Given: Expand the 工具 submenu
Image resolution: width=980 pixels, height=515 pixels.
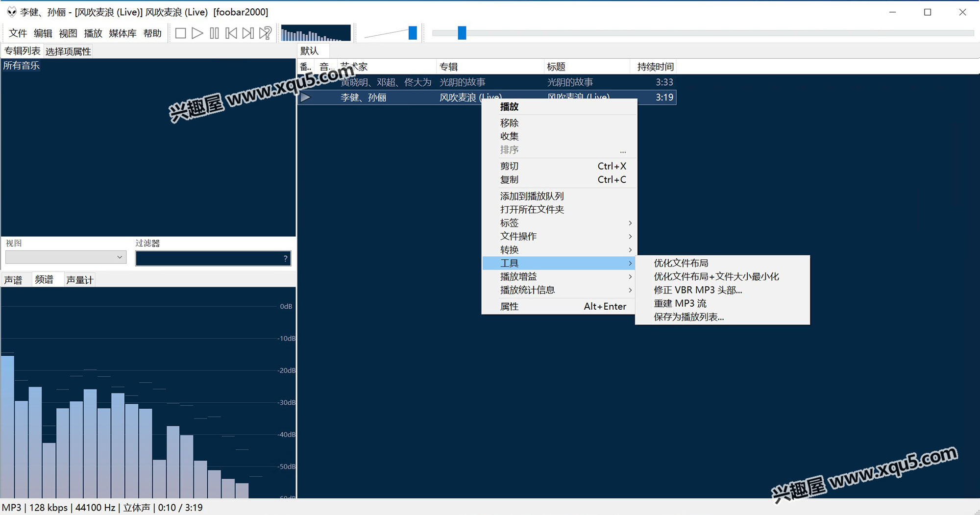Looking at the screenshot, I should pos(559,263).
